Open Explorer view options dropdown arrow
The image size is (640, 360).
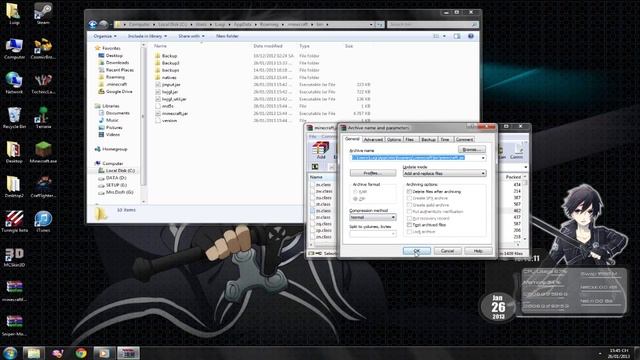click(x=444, y=36)
